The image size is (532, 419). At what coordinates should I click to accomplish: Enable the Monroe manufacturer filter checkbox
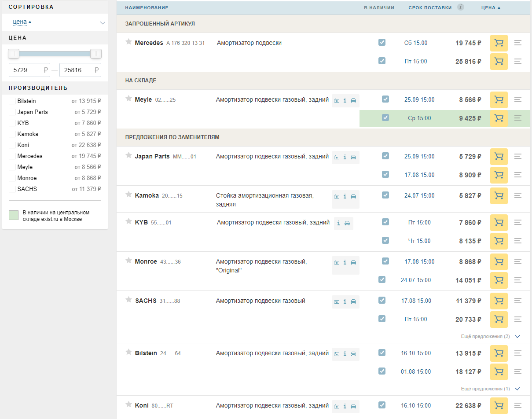tap(12, 178)
